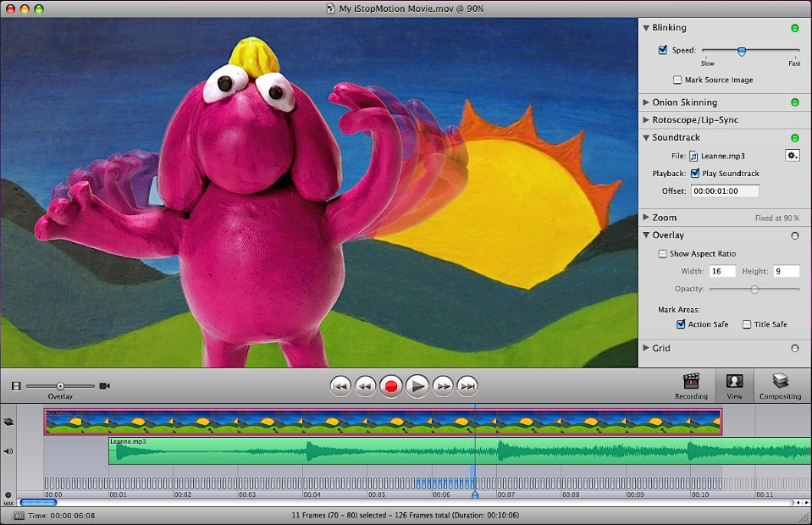Click the Play button in transport controls

pyautogui.click(x=417, y=387)
